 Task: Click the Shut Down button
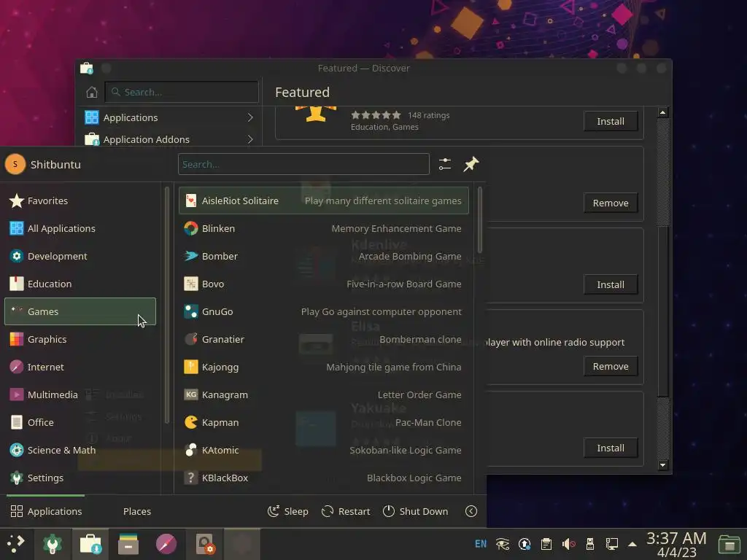[416, 511]
